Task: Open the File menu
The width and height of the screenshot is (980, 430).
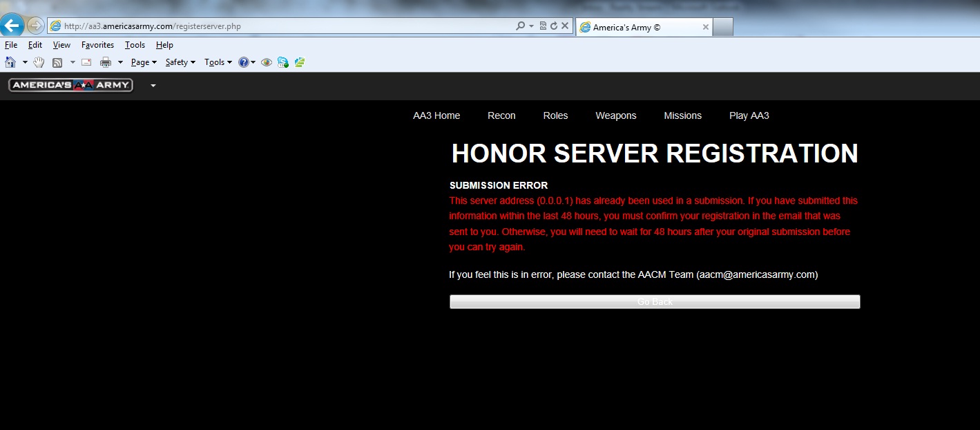Action: [x=11, y=45]
